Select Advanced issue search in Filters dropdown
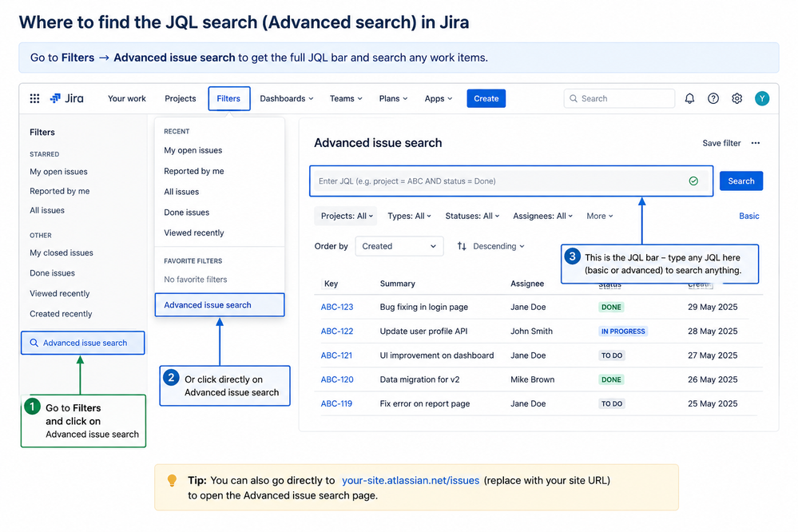 [x=220, y=305]
